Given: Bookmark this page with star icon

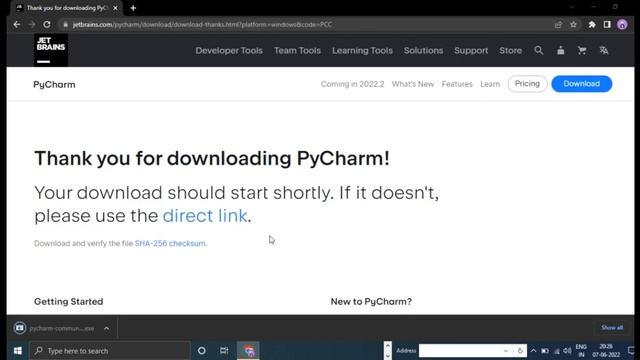Looking at the screenshot, I should tap(573, 24).
